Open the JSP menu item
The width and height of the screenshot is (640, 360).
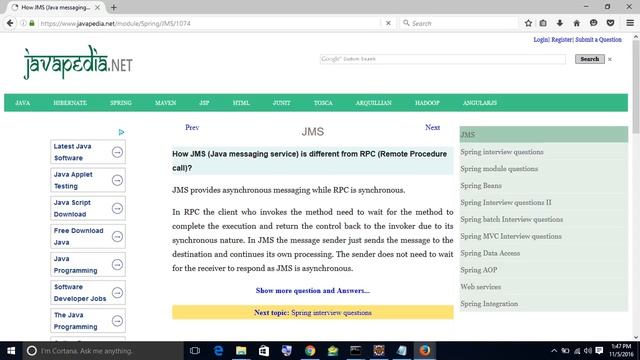pos(204,103)
